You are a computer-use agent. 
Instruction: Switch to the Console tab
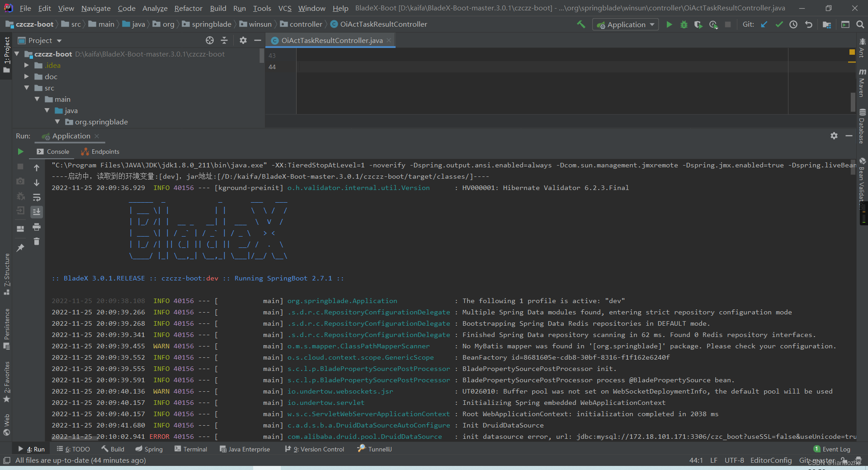pos(53,152)
